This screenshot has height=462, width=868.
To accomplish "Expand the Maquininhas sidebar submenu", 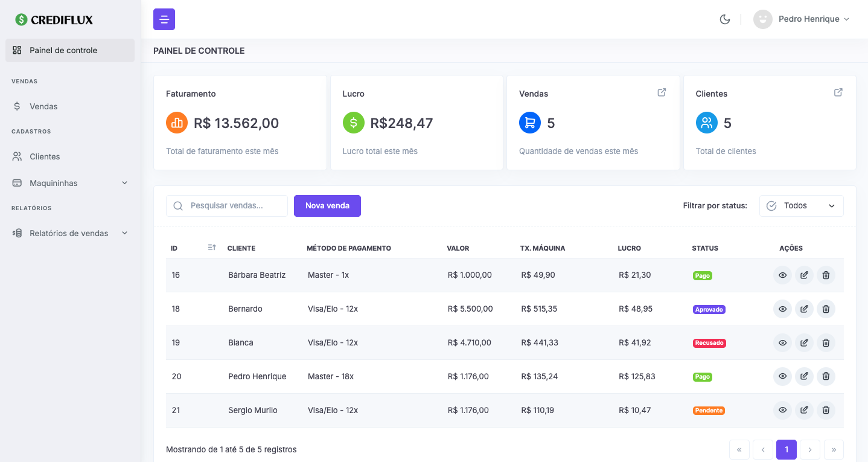I will coord(70,183).
